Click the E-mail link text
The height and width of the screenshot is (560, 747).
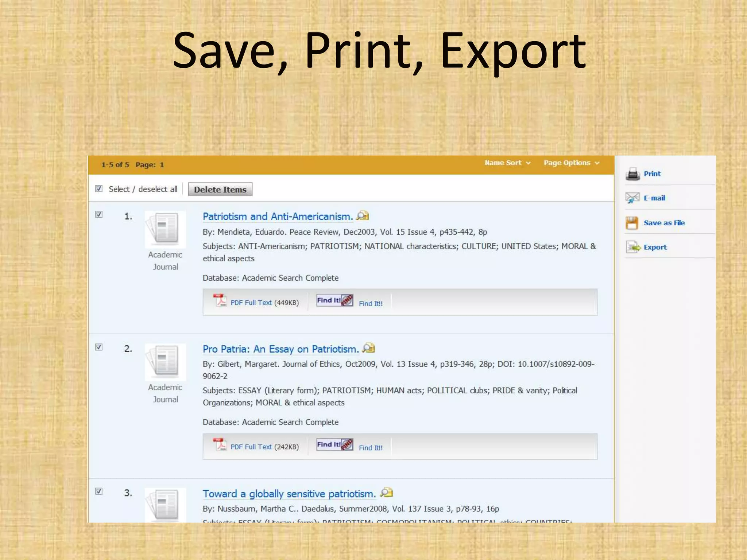click(654, 198)
